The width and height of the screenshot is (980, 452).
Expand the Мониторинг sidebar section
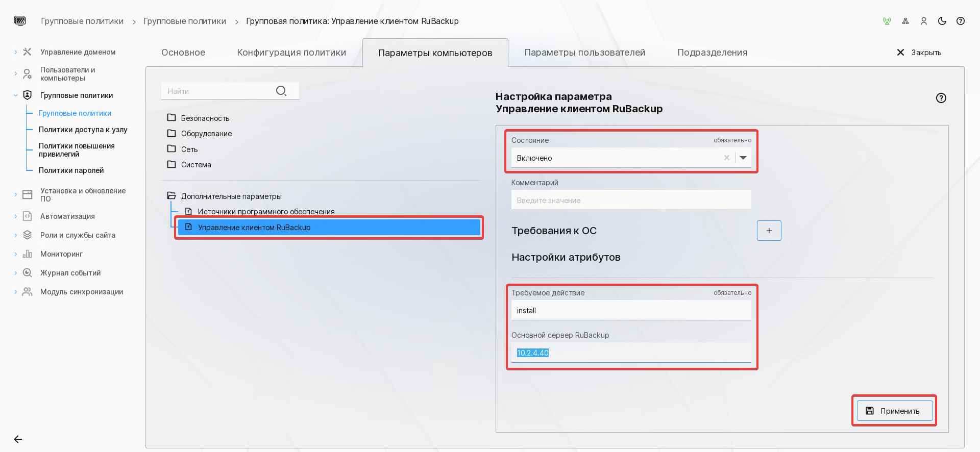point(15,254)
